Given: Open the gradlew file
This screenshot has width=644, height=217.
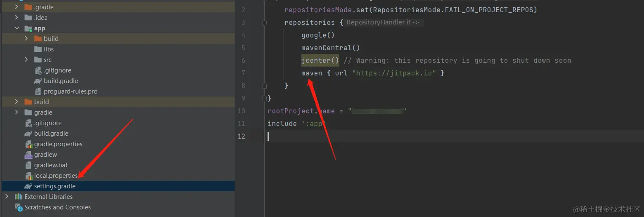Looking at the screenshot, I should click(x=46, y=155).
